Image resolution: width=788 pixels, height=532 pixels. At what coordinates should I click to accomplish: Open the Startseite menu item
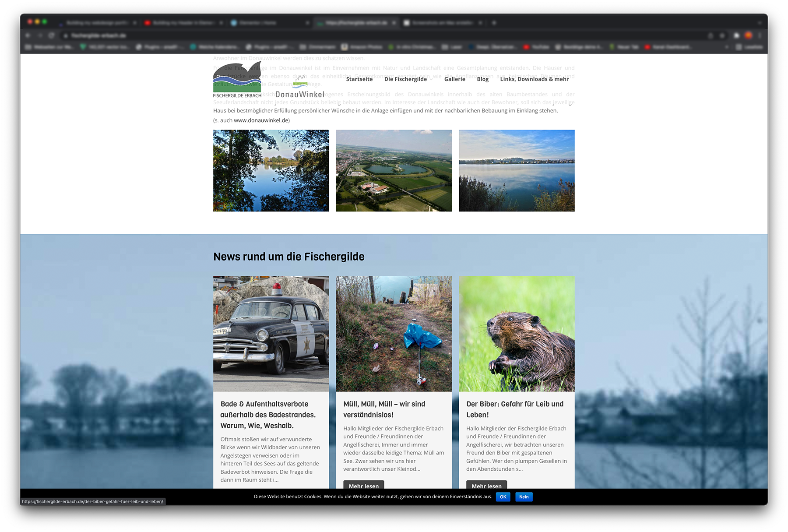[359, 79]
